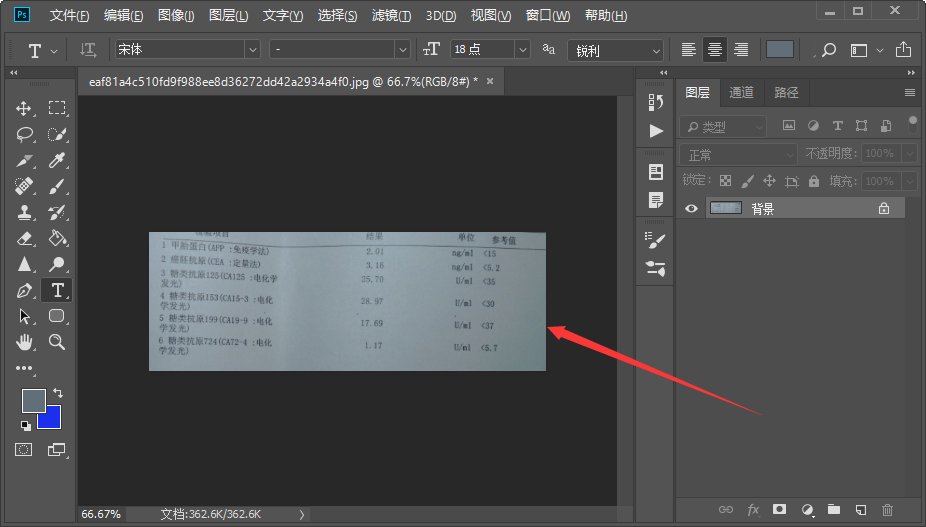Switch to the 路径 tab

[x=786, y=92]
